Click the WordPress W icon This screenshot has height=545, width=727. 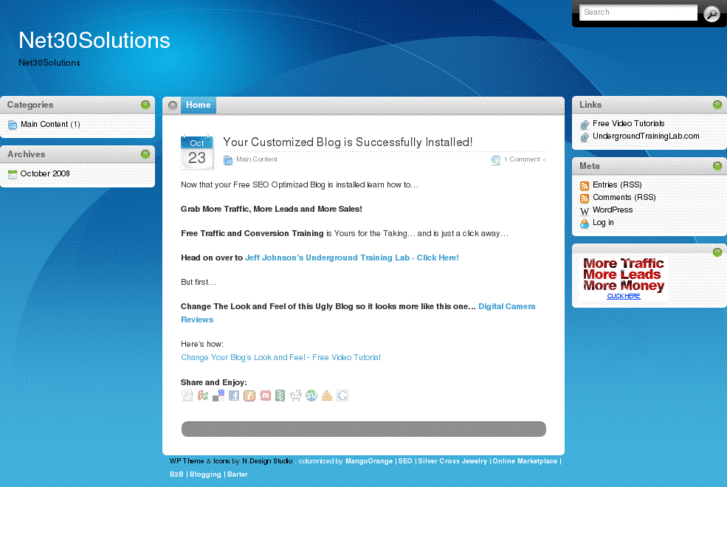pos(585,211)
